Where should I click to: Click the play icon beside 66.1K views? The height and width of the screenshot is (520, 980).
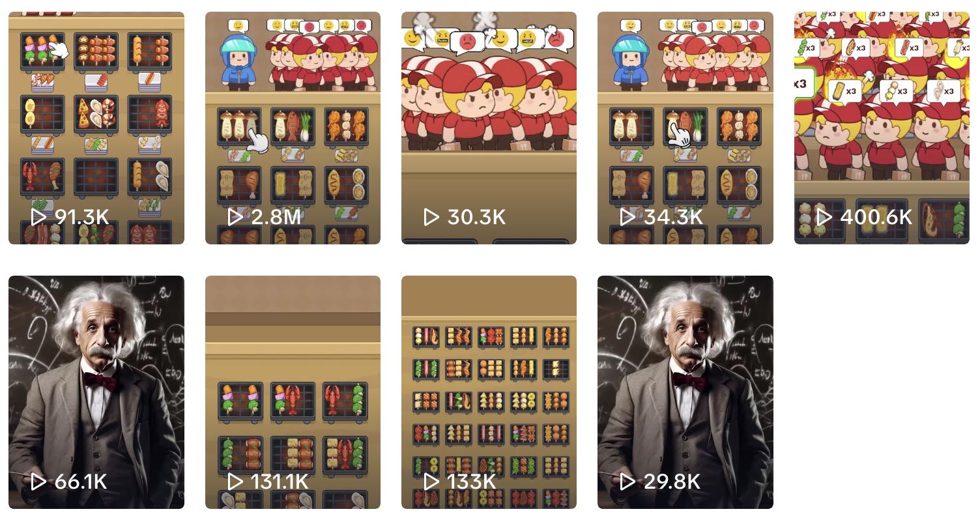(38, 482)
